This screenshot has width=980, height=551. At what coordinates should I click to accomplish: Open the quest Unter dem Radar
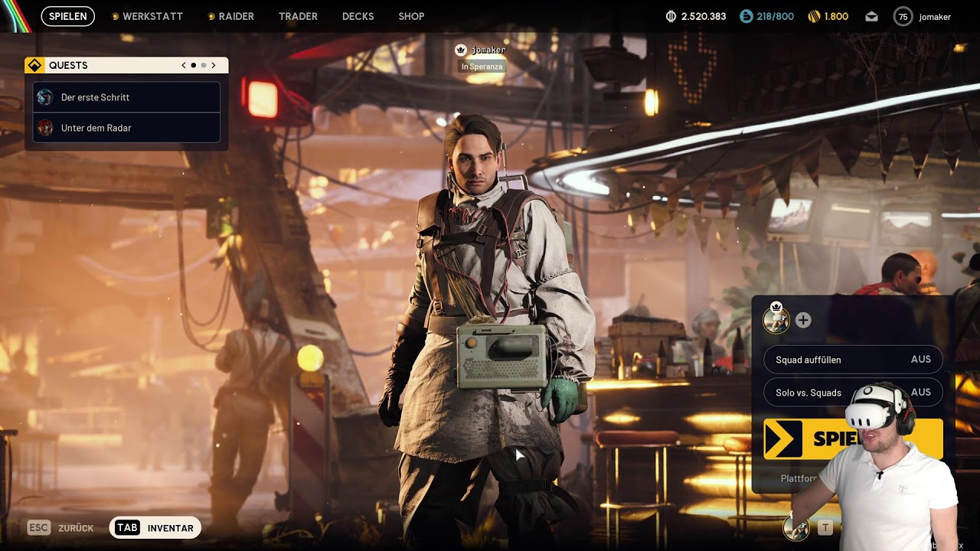point(126,128)
